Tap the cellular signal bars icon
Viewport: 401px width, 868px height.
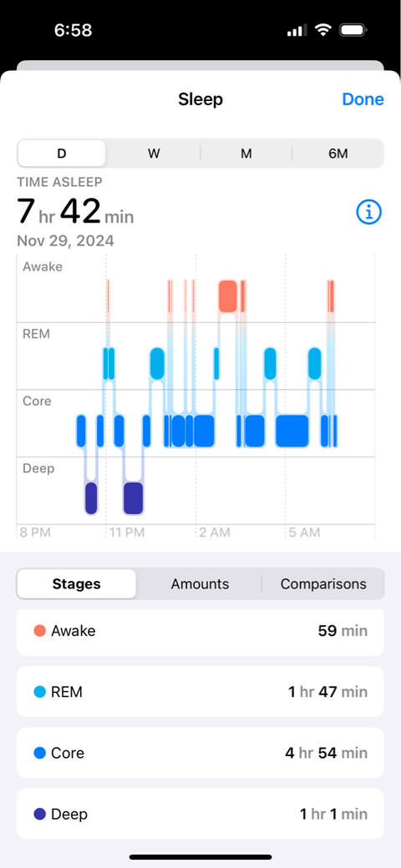coord(297,30)
